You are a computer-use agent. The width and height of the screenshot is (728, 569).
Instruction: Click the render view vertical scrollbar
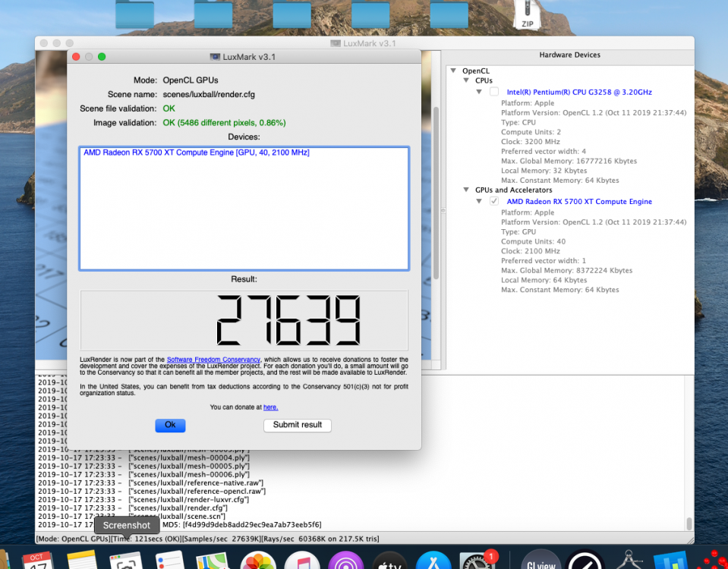(436, 193)
